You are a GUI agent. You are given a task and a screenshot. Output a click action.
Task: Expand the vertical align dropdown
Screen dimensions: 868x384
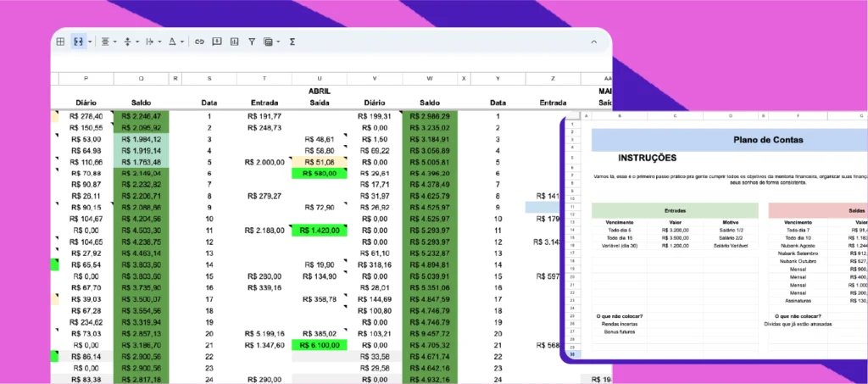[x=137, y=41]
